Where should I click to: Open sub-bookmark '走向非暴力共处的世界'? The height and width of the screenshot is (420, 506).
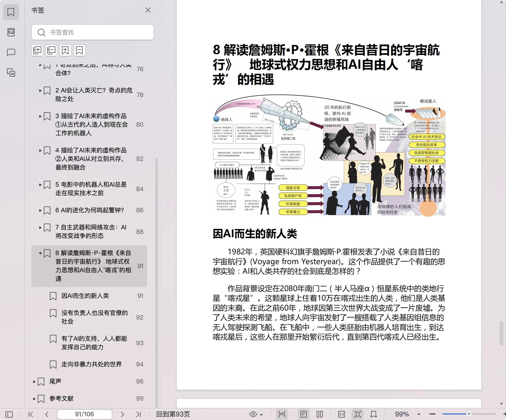point(92,364)
